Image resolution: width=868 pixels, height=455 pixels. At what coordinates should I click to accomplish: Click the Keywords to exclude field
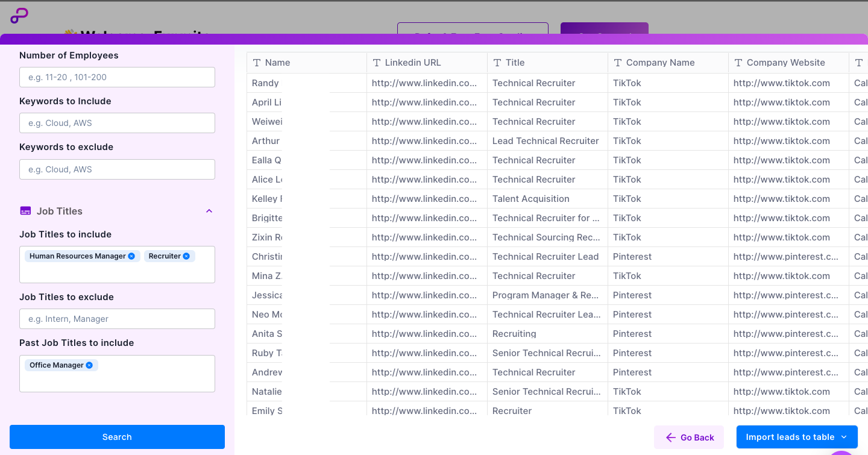point(117,169)
